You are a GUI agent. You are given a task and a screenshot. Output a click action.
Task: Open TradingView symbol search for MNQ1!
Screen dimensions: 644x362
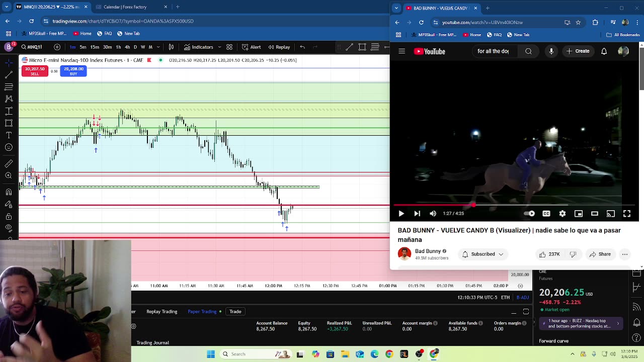pyautogui.click(x=32, y=47)
